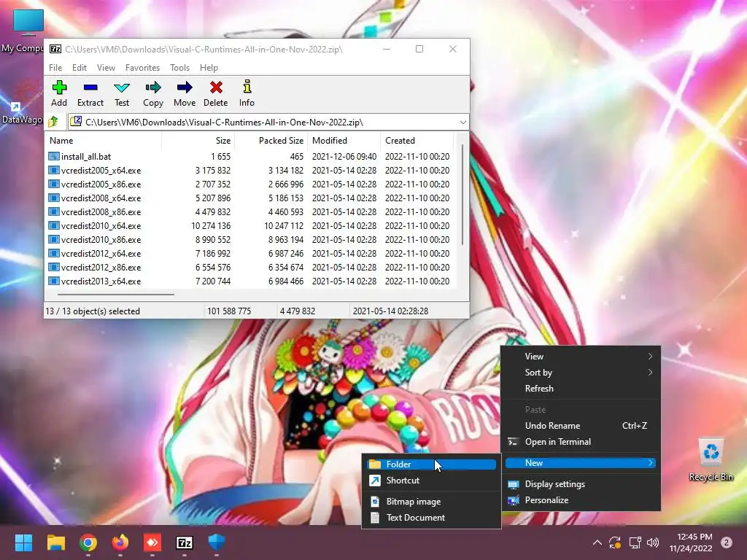Click the Bitmap image icon in submenu
Image resolution: width=747 pixels, height=560 pixels.
click(x=375, y=502)
